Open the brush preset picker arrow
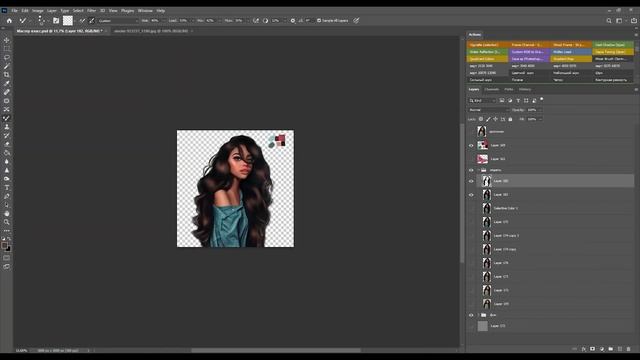Image resolution: width=640 pixels, height=360 pixels. pos(47,20)
